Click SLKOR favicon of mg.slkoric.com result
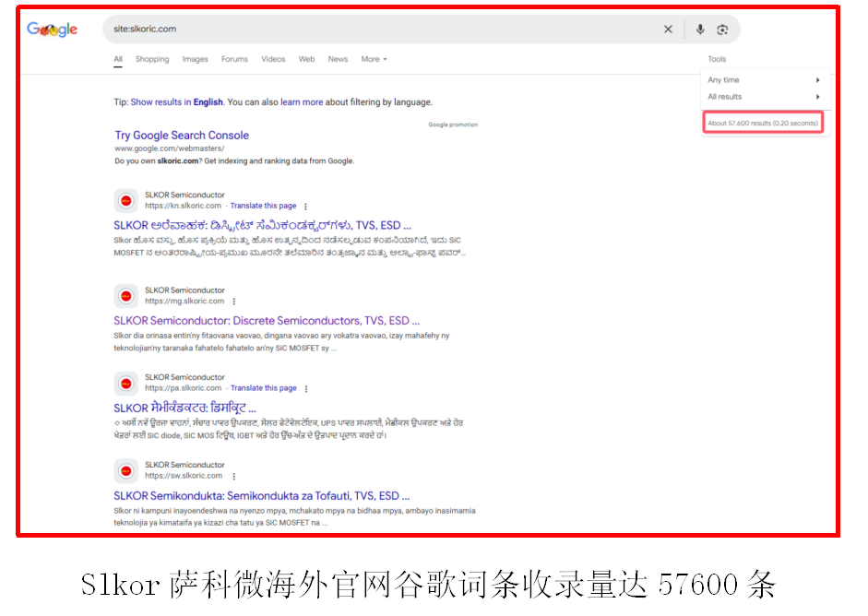 coord(126,296)
